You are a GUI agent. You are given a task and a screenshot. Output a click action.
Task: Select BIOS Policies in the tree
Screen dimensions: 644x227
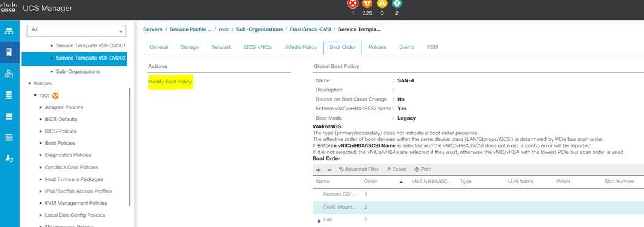(x=61, y=131)
